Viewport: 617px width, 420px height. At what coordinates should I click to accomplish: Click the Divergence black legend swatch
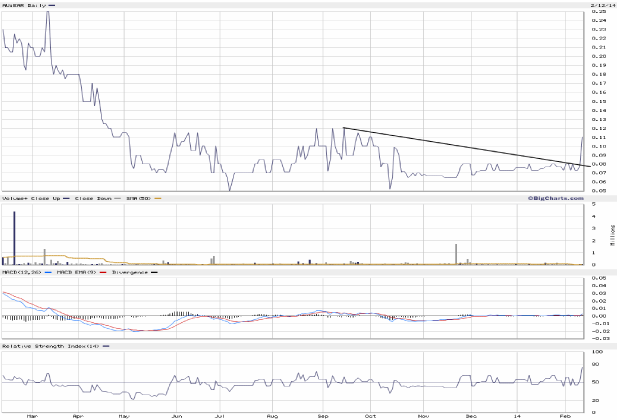(x=151, y=272)
